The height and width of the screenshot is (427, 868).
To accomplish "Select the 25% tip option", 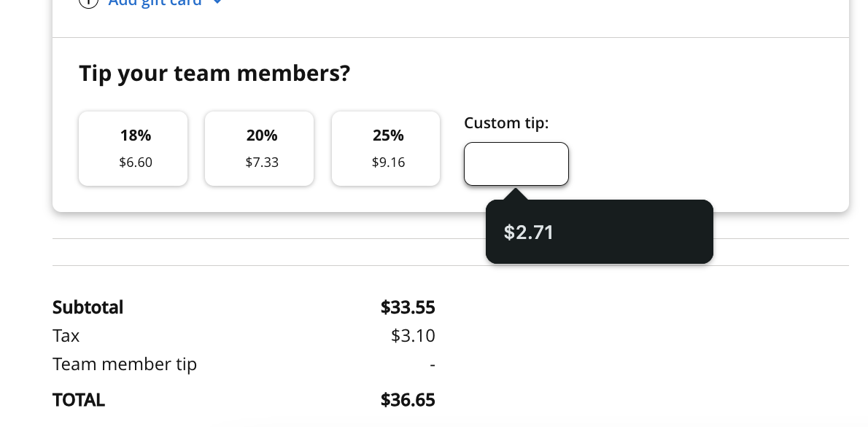I will 386,148.
